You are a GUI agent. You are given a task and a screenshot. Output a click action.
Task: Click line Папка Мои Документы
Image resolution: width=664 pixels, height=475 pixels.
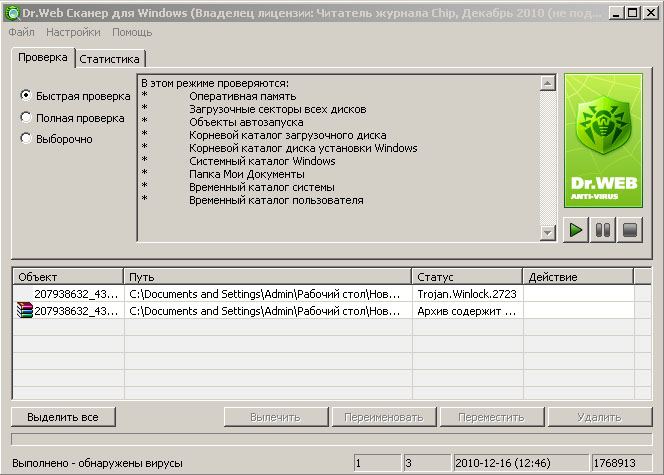pyautogui.click(x=247, y=174)
